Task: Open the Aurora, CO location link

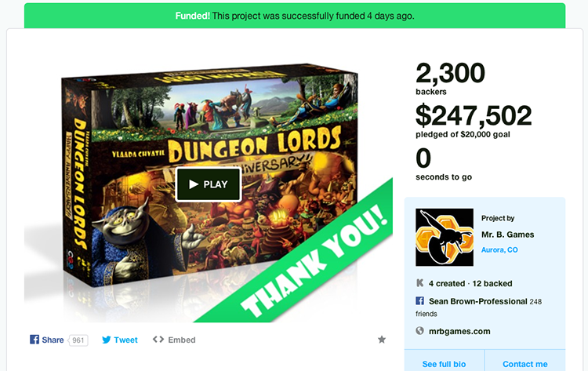Action: [499, 250]
